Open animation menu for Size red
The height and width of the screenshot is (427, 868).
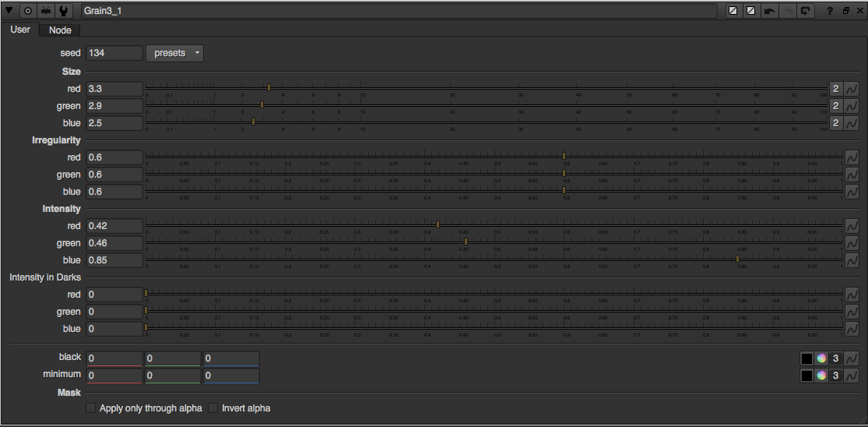pos(852,89)
